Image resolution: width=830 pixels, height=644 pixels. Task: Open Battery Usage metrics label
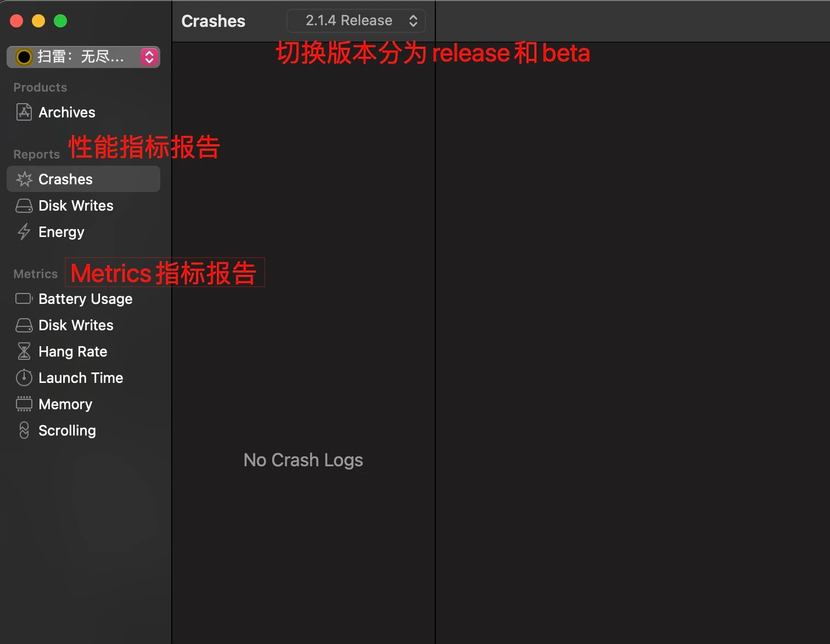pyautogui.click(x=86, y=299)
